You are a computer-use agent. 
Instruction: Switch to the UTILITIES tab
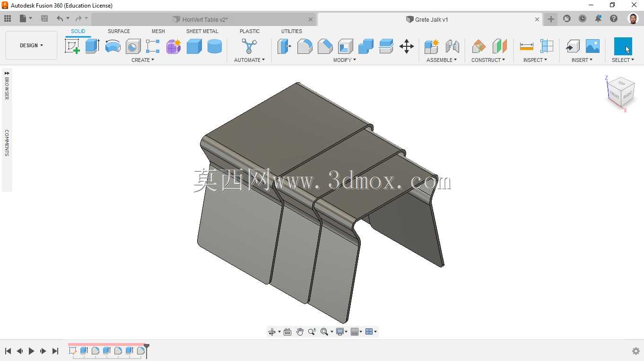point(292,31)
